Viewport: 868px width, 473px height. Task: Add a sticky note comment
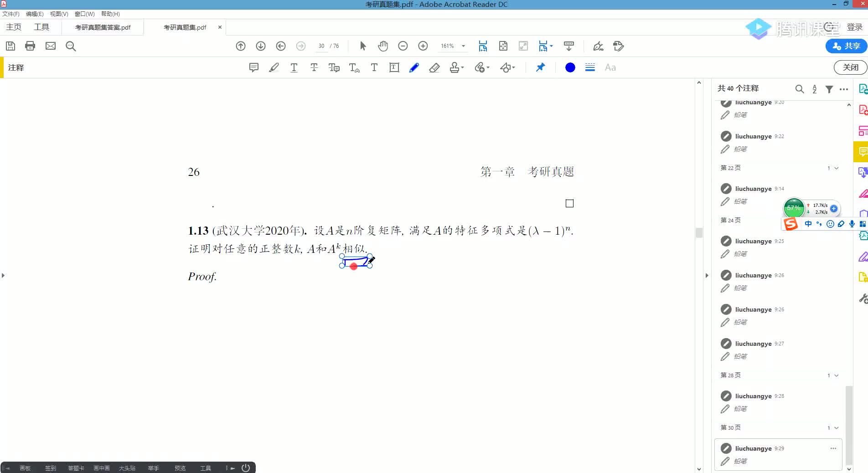tap(254, 67)
